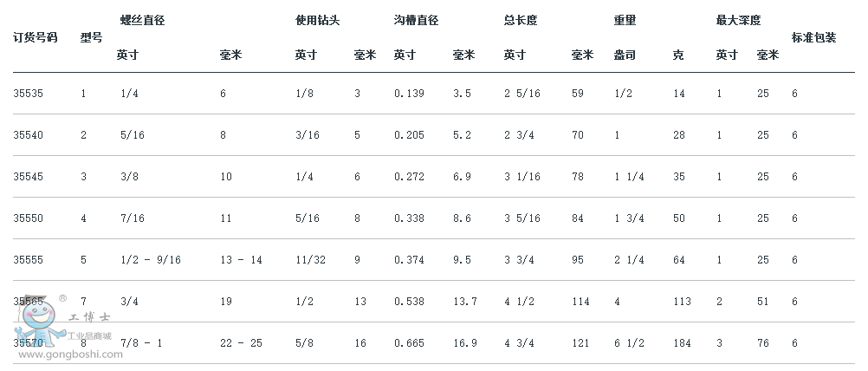
Task: Click the 最大深度 column header
Action: point(738,21)
